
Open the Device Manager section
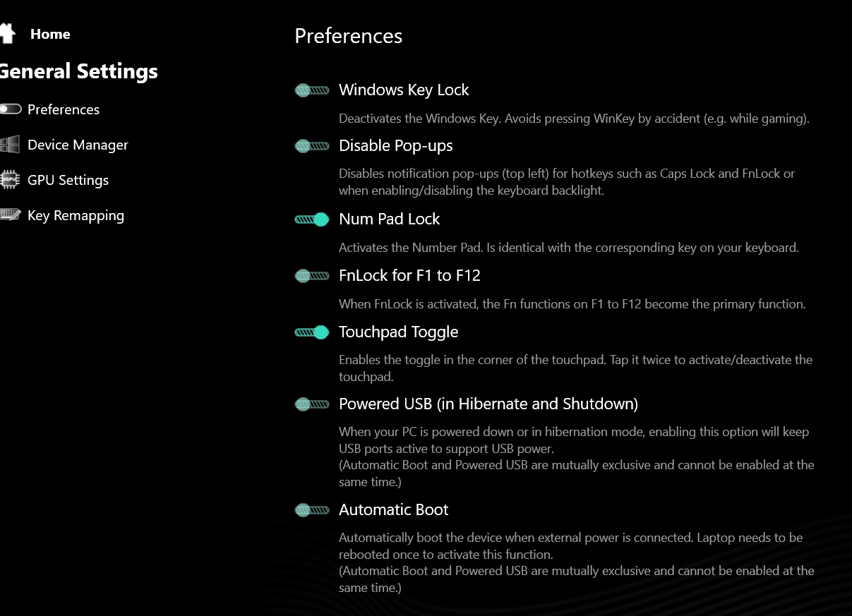tap(78, 145)
